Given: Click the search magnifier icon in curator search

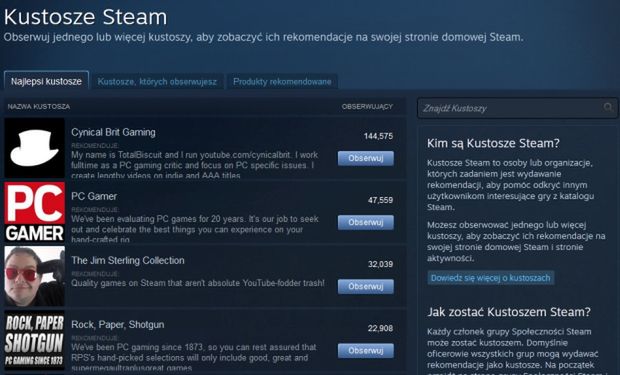Looking at the screenshot, I should 608,107.
